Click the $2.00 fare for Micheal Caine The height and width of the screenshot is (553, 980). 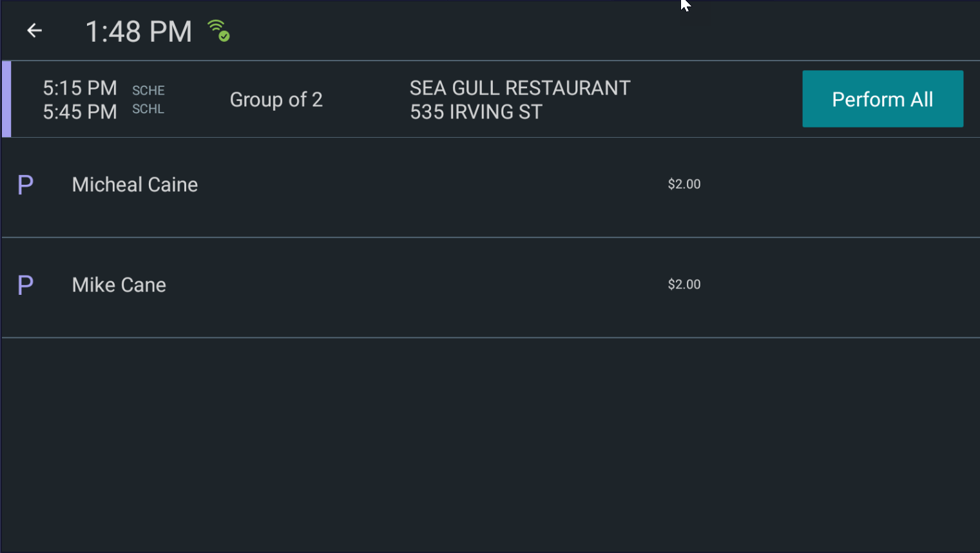(684, 184)
